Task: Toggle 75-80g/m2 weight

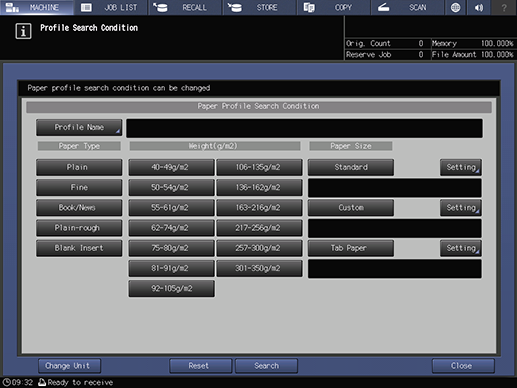Action: pyautogui.click(x=171, y=248)
